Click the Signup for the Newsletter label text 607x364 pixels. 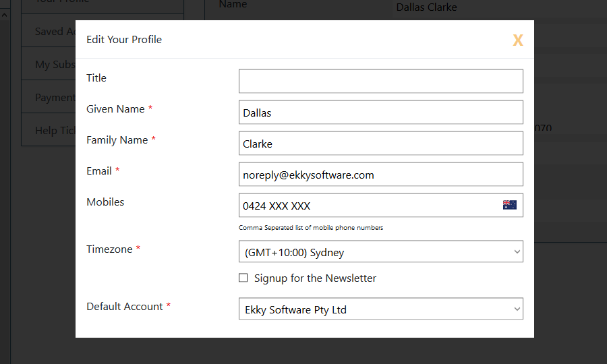point(315,278)
